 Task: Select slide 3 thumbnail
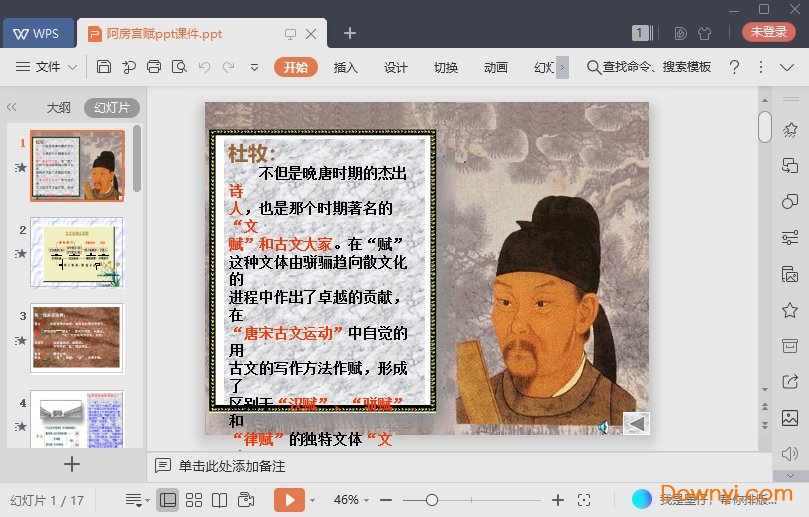(77, 338)
